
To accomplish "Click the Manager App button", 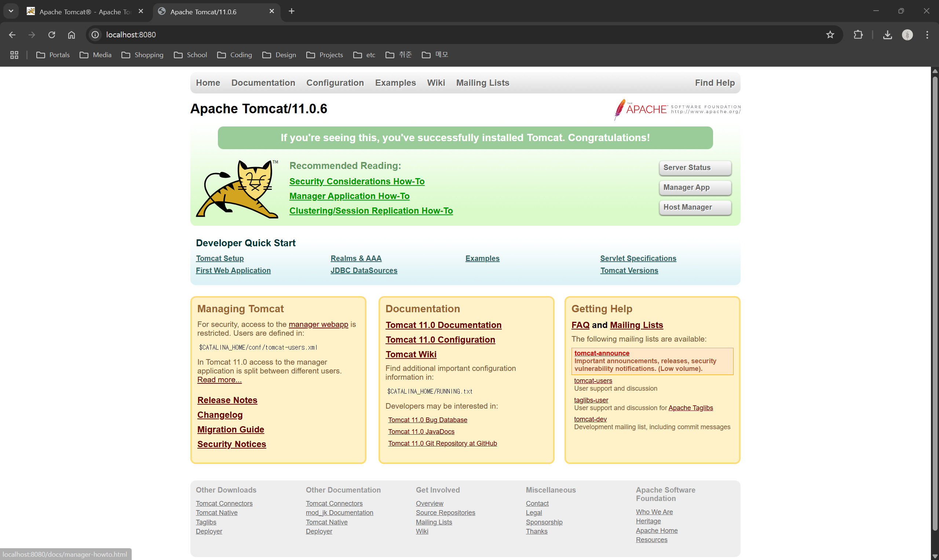I will (695, 187).
